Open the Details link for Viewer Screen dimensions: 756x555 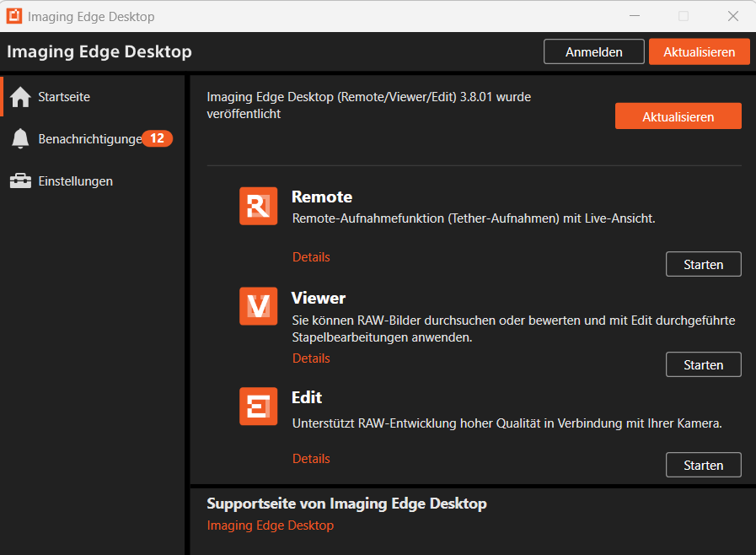(x=311, y=358)
